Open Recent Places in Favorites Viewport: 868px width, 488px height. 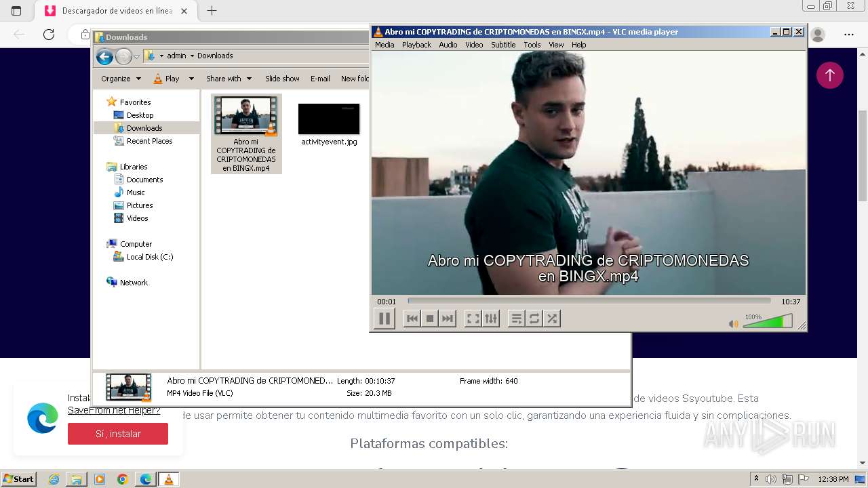pos(149,141)
